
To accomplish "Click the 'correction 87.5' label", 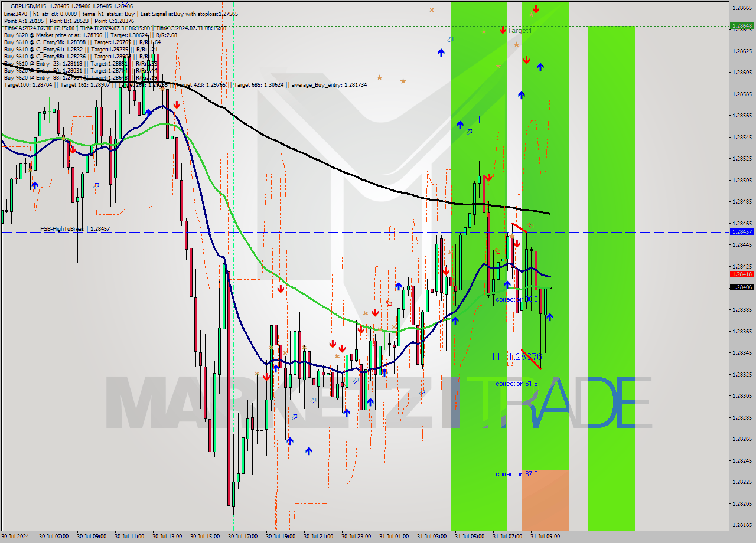I will tap(517, 474).
